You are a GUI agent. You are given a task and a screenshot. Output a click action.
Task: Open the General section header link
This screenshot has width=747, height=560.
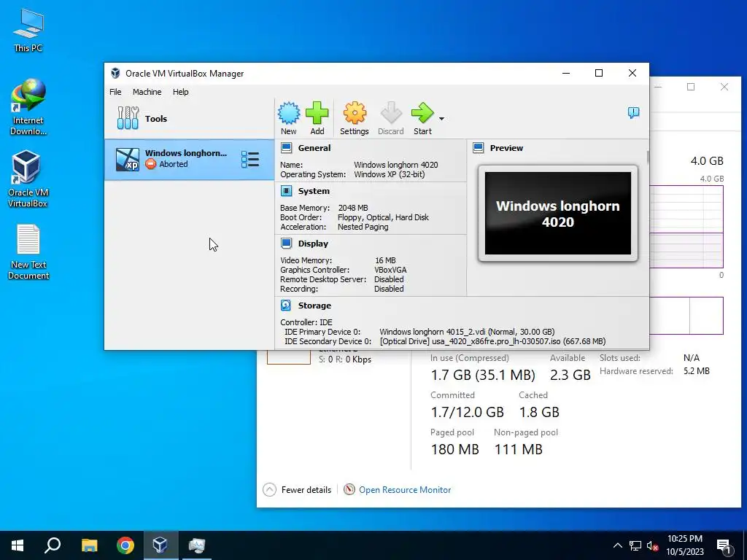pos(314,148)
